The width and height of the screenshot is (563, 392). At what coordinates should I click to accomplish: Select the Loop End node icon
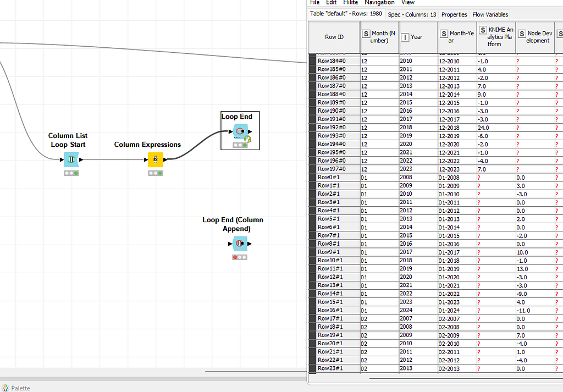(x=240, y=131)
